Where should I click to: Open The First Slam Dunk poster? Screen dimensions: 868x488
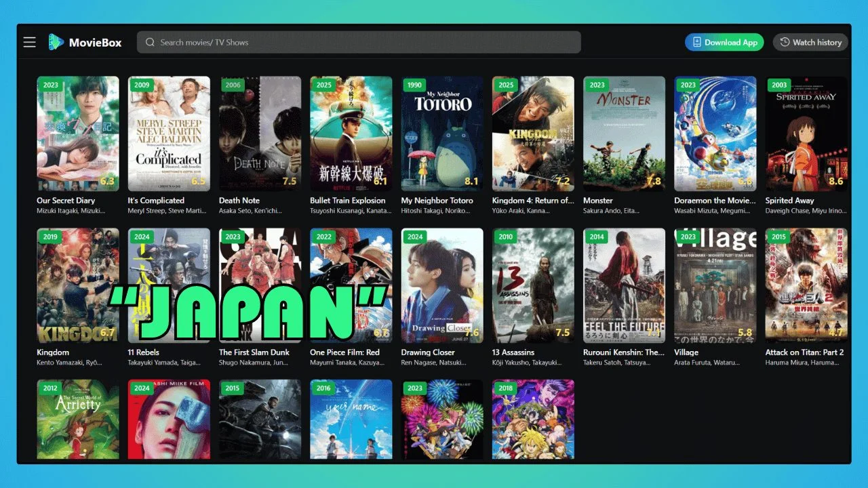(x=260, y=285)
